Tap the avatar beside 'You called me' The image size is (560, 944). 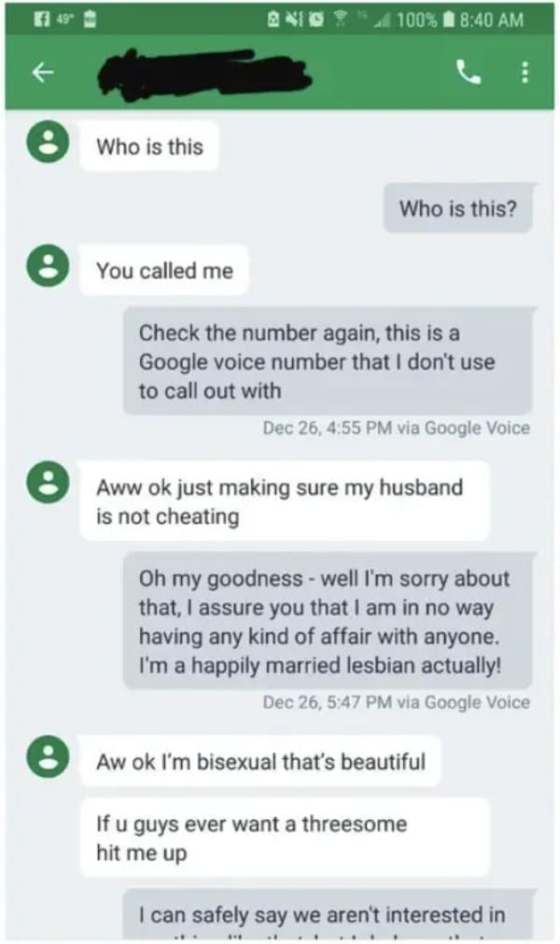[48, 265]
